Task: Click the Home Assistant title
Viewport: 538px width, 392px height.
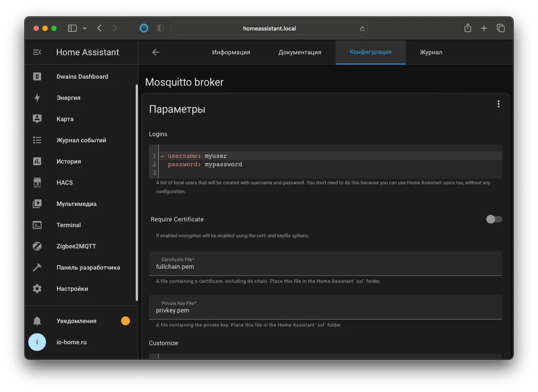Action: [x=88, y=52]
